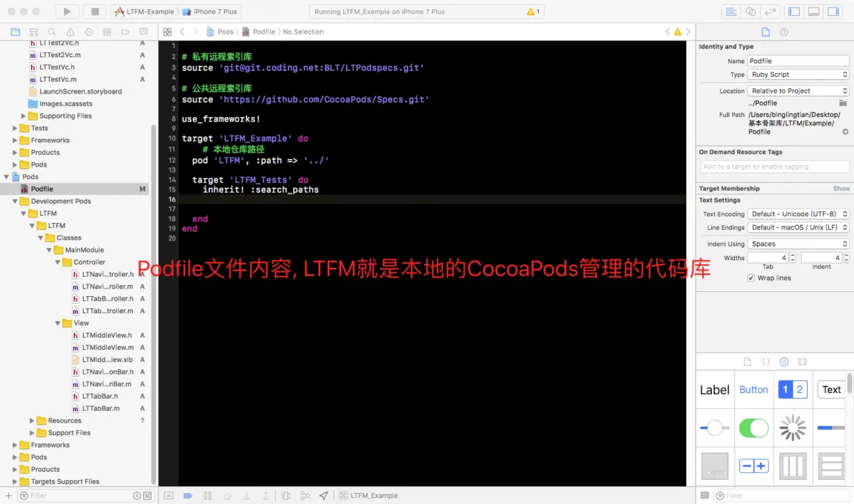Run the LTFM-Example scheme
Screen dimensions: 854x504
pos(67,12)
